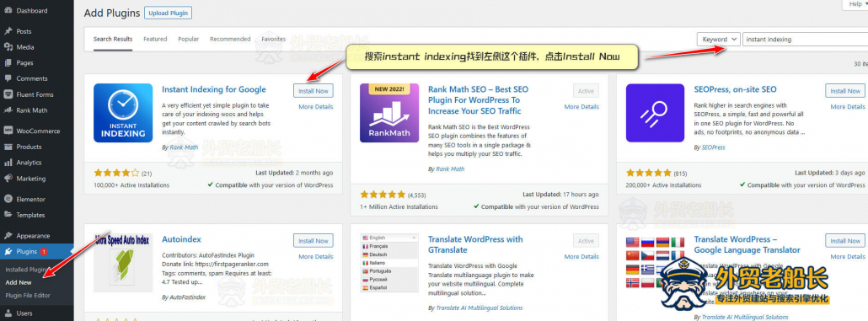This screenshot has height=321, width=868.
Task: Install Instant Indexing for Google now
Action: click(313, 91)
